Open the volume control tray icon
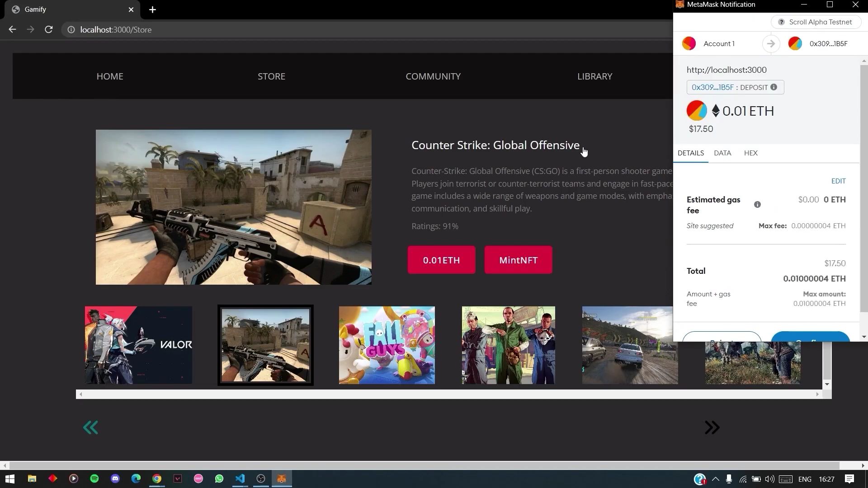The height and width of the screenshot is (488, 868). [769, 479]
